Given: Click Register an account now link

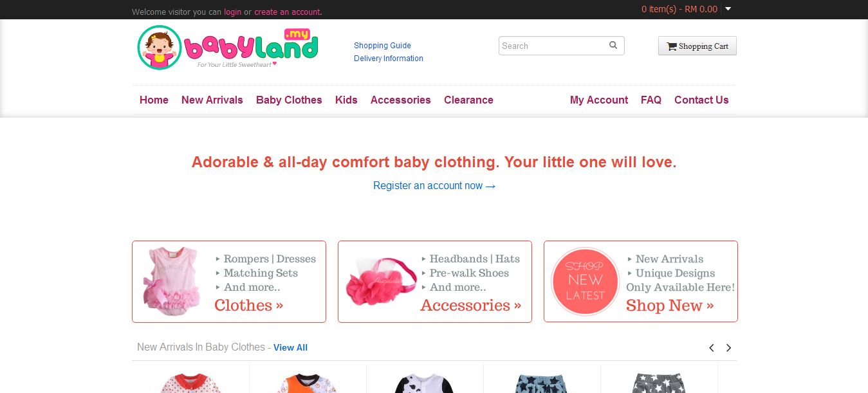Looking at the screenshot, I should coord(434,186).
